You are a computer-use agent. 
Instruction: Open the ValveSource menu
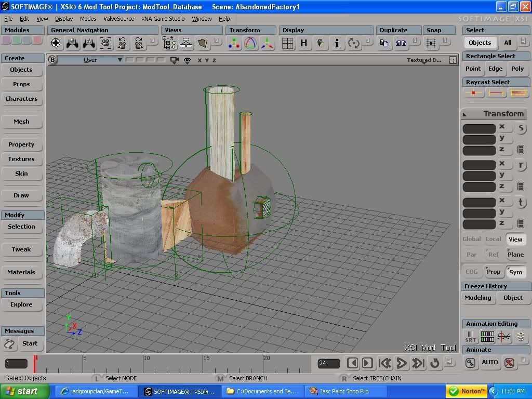click(x=119, y=19)
